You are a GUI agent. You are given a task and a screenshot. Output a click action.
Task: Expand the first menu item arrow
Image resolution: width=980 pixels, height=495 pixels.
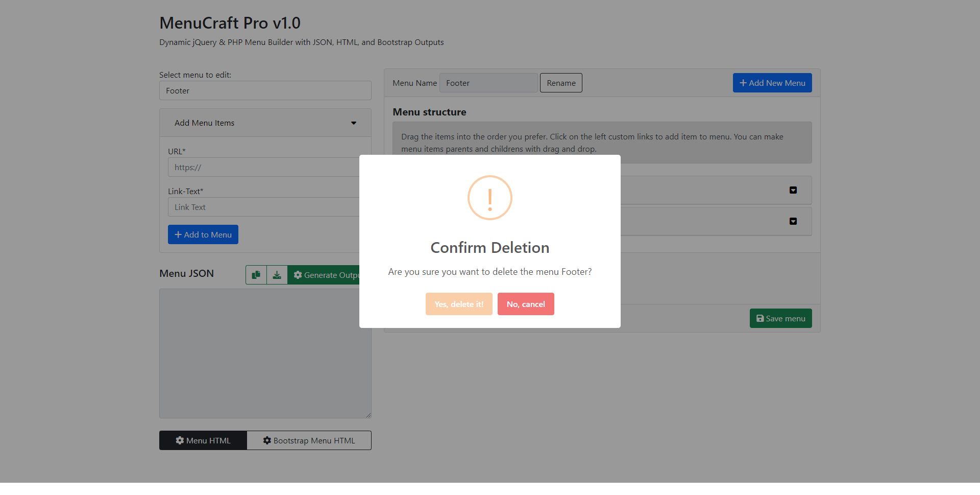click(x=793, y=190)
